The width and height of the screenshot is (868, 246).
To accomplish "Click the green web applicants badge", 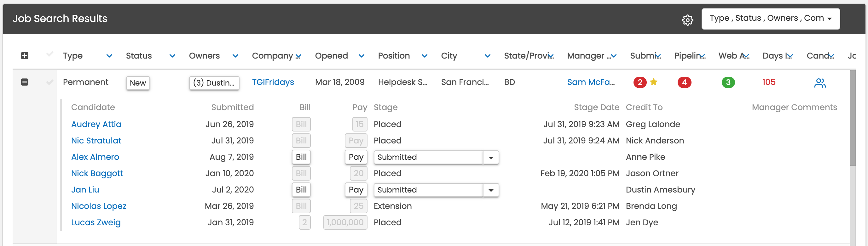I will pos(728,82).
